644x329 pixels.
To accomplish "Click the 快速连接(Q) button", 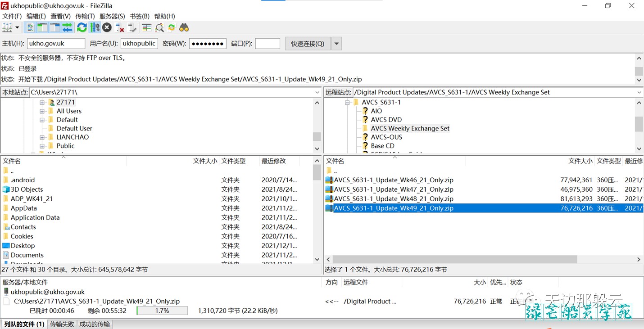I will pos(308,44).
